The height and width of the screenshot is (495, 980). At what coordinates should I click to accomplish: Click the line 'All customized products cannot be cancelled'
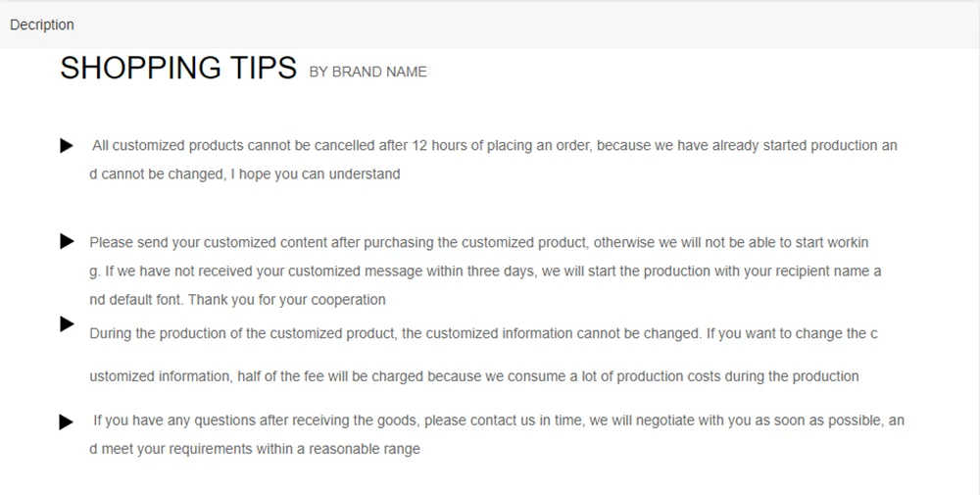[494, 146]
